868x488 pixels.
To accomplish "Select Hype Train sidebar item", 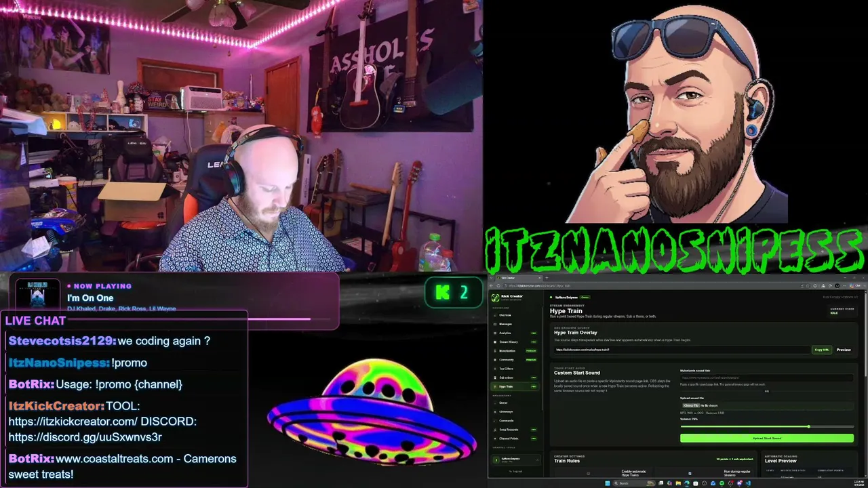I will coord(515,386).
